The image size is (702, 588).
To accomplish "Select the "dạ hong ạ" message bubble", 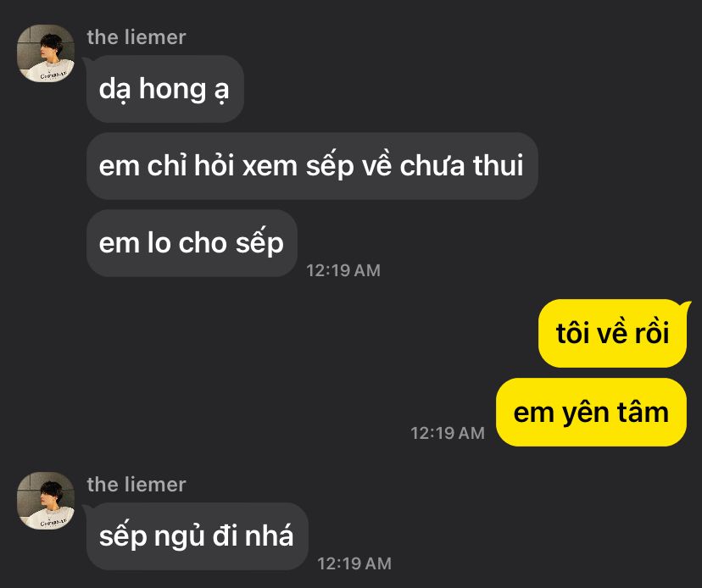I will pos(165,89).
